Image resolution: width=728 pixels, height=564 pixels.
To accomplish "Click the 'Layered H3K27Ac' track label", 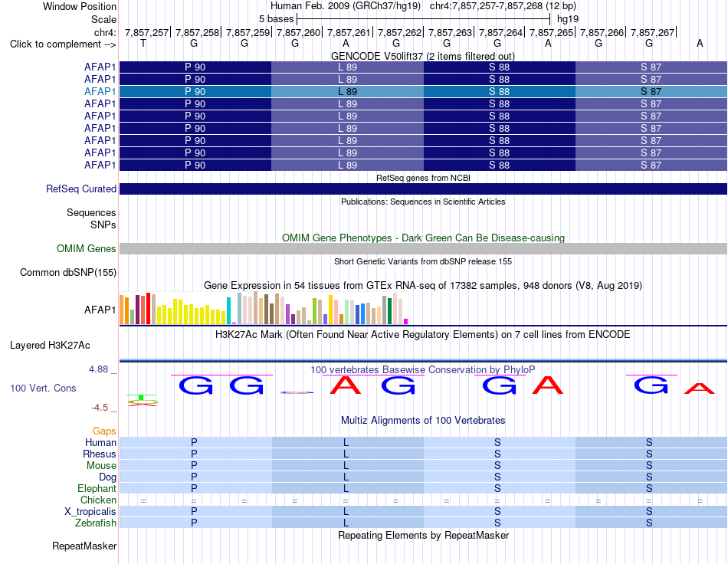I will pos(50,346).
